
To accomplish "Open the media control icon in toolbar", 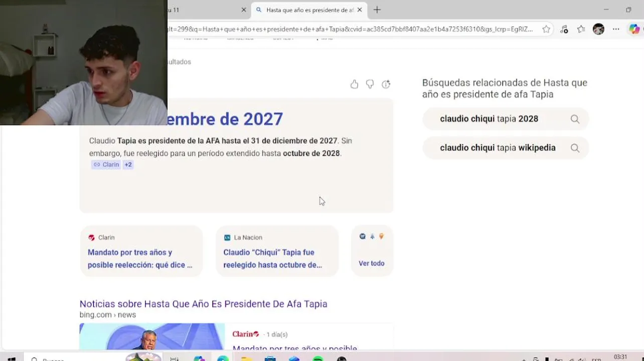I will 564,29.
